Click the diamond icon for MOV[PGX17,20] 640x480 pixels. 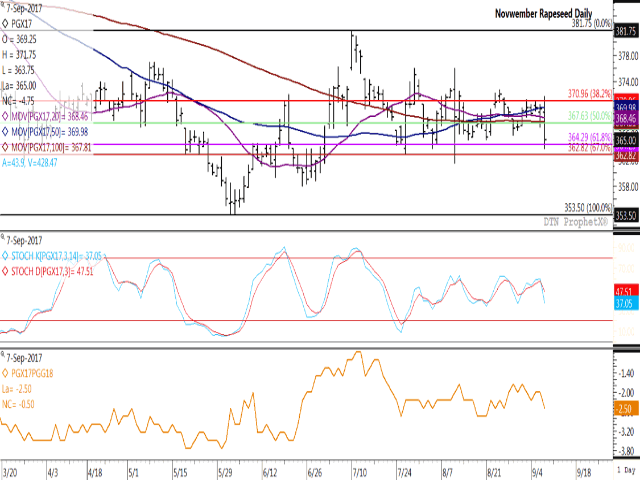[5, 116]
